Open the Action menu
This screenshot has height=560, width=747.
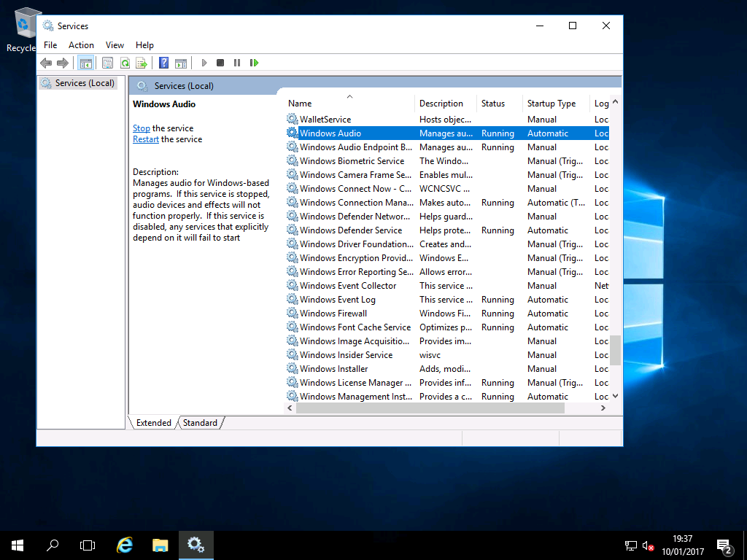[81, 44]
